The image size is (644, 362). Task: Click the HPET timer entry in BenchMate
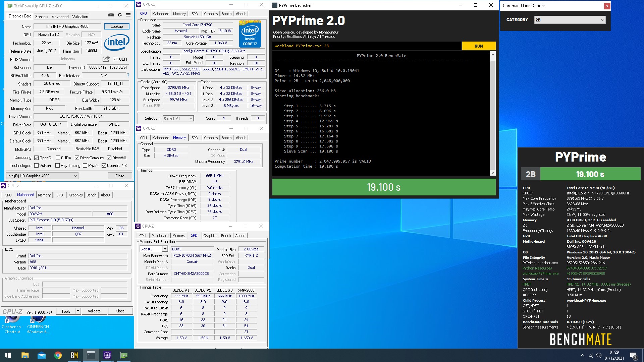[x=527, y=284]
